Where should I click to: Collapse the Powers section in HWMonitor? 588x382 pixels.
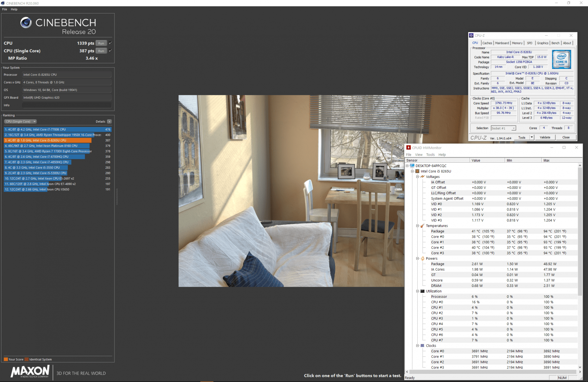(417, 258)
